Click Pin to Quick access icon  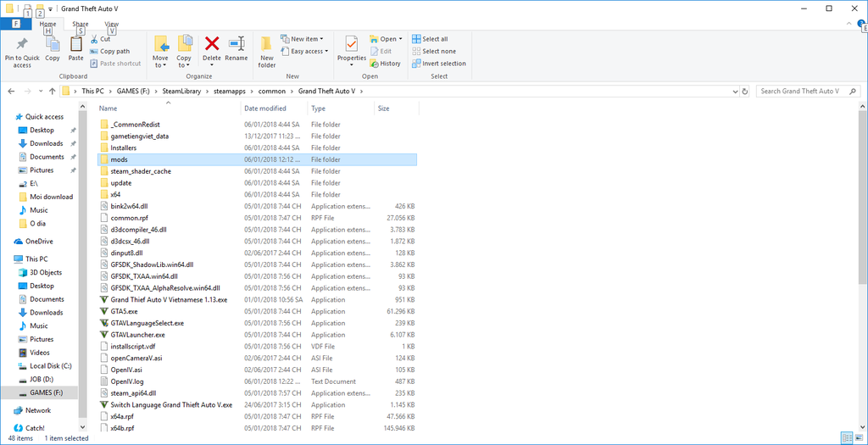22,44
